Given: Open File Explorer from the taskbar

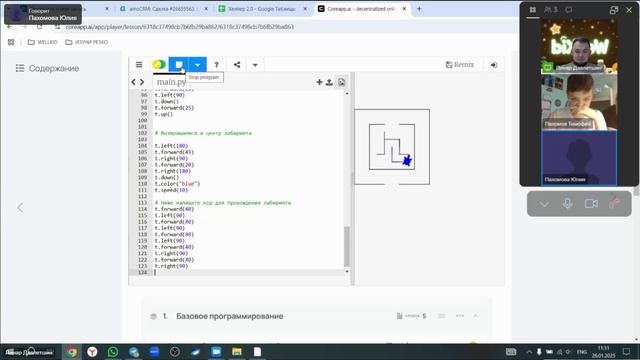Looking at the screenshot, I should pos(237,351).
